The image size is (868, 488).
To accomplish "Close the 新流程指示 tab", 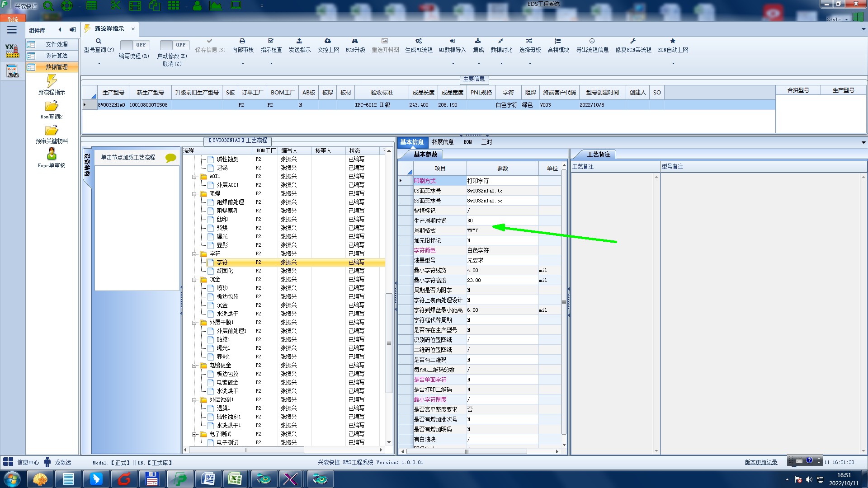I will point(133,29).
